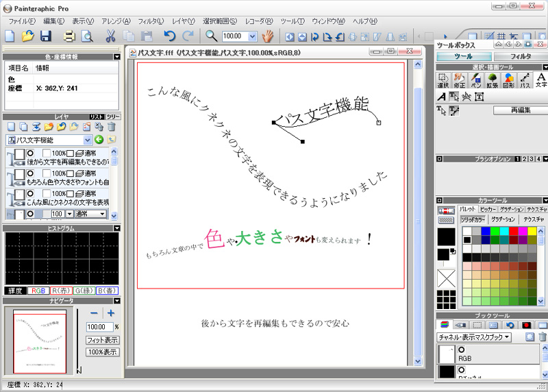Open the パス文字機能 layer set dropdown
Viewport: 548px width, 392px height.
pyautogui.click(x=88, y=140)
